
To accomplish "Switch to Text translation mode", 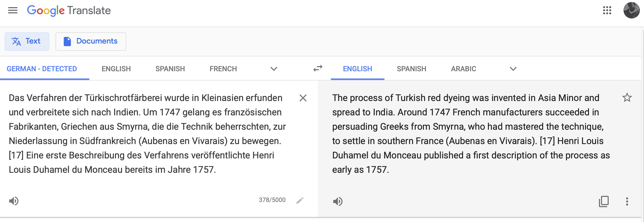I will (x=27, y=41).
